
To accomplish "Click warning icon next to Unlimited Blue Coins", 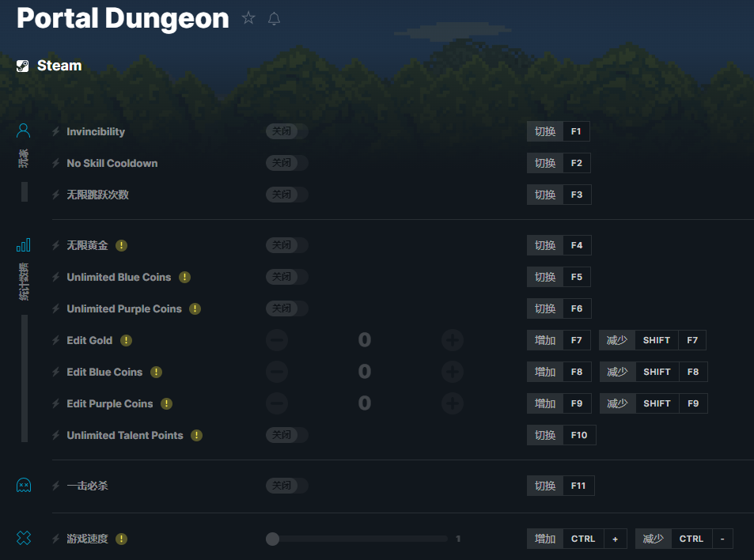I will pyautogui.click(x=184, y=278).
